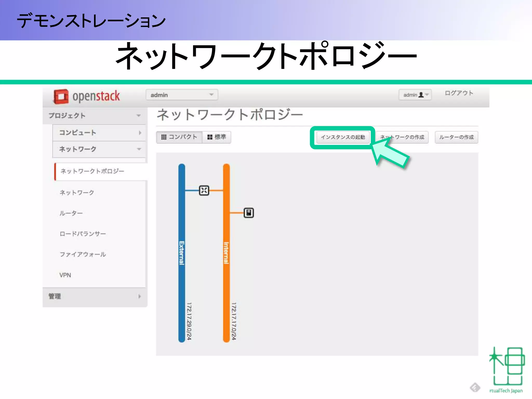
Task: Expand the 管理 panel
Action: coord(95,296)
